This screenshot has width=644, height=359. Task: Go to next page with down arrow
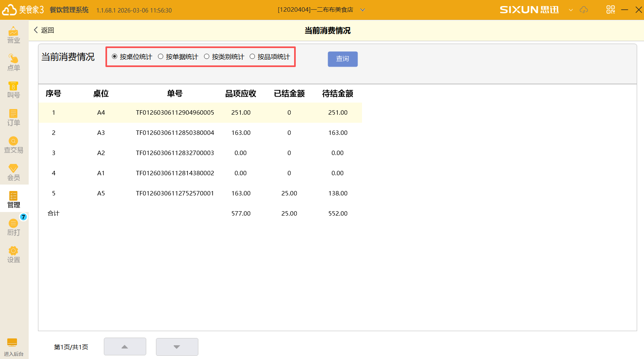coord(177,347)
